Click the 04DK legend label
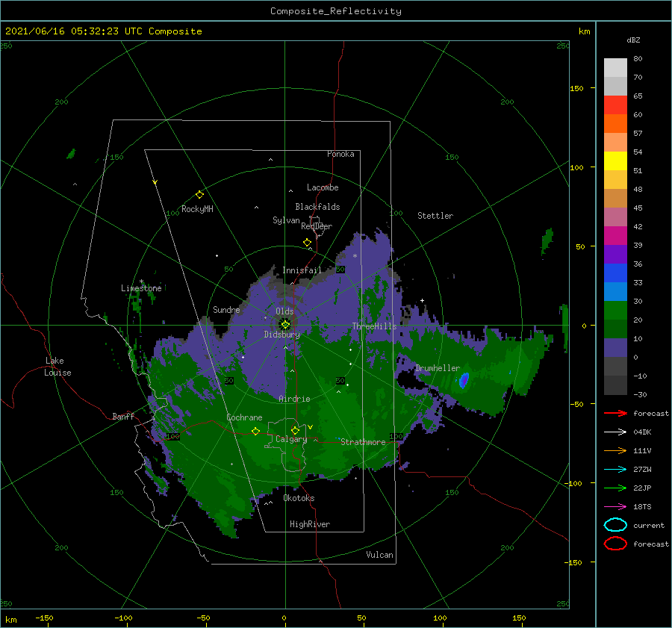 pyautogui.click(x=642, y=432)
